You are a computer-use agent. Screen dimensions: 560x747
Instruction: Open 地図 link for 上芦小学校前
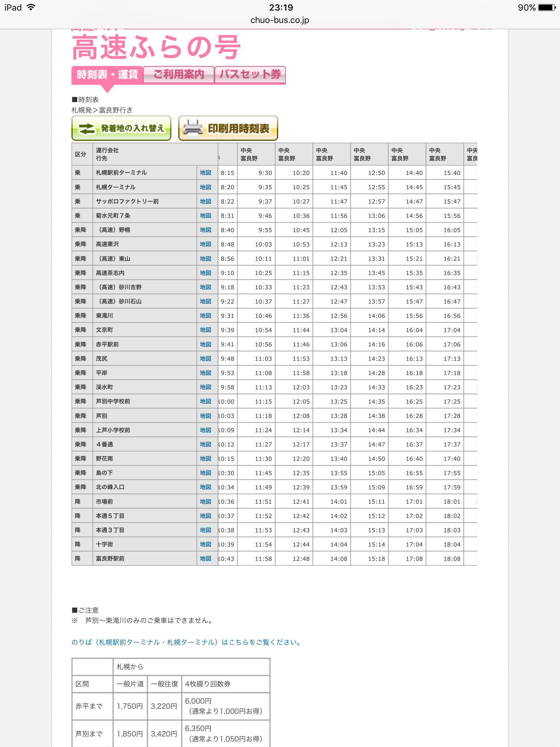206,430
